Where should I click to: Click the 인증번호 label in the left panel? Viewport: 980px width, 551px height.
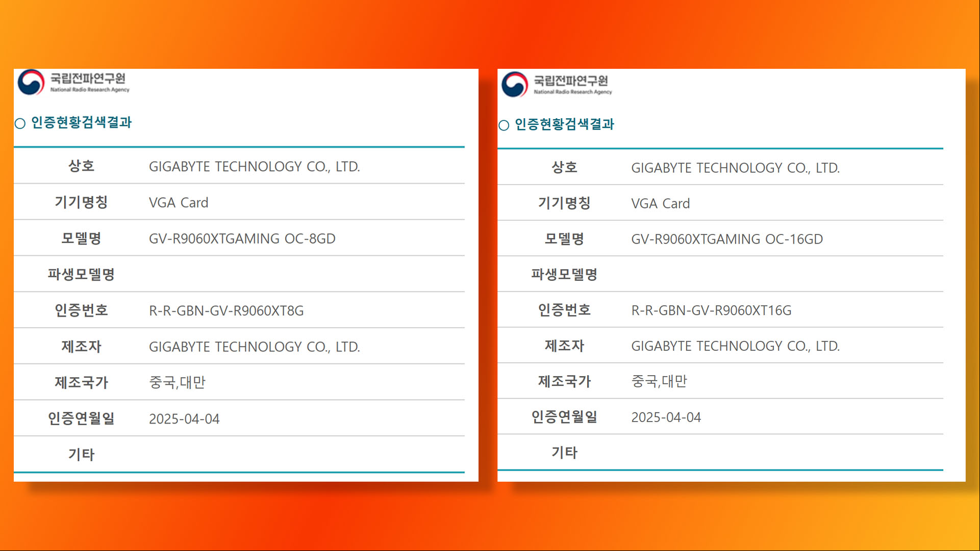(81, 310)
